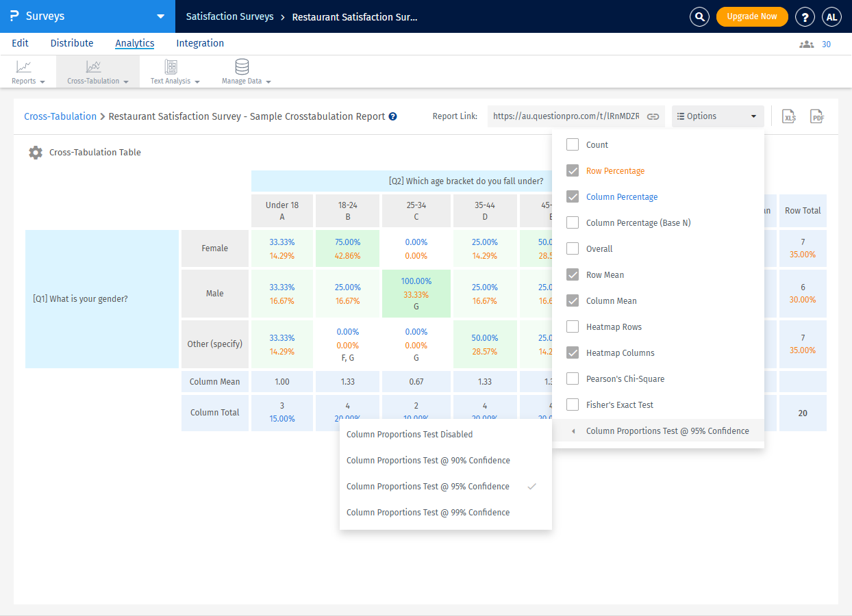Open the Manage Data database icon
This screenshot has height=616, width=852.
(242, 67)
